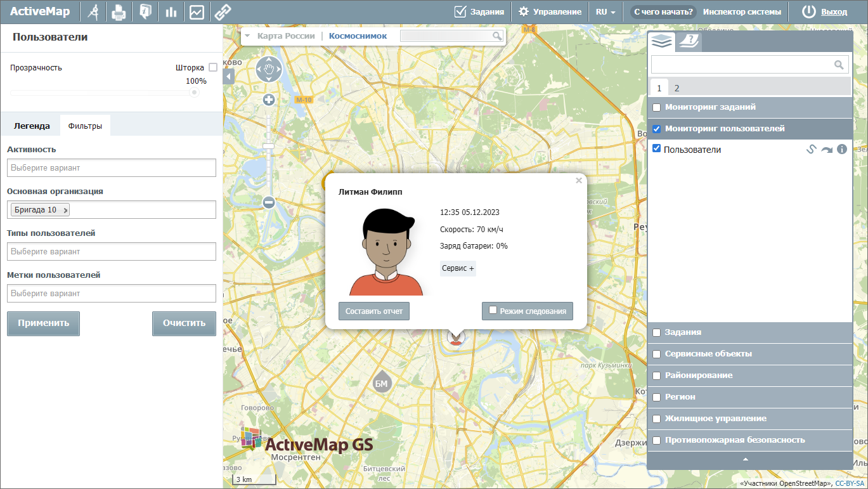This screenshot has height=489, width=868.
Task: Open the compass measurement tool
Action: click(93, 12)
